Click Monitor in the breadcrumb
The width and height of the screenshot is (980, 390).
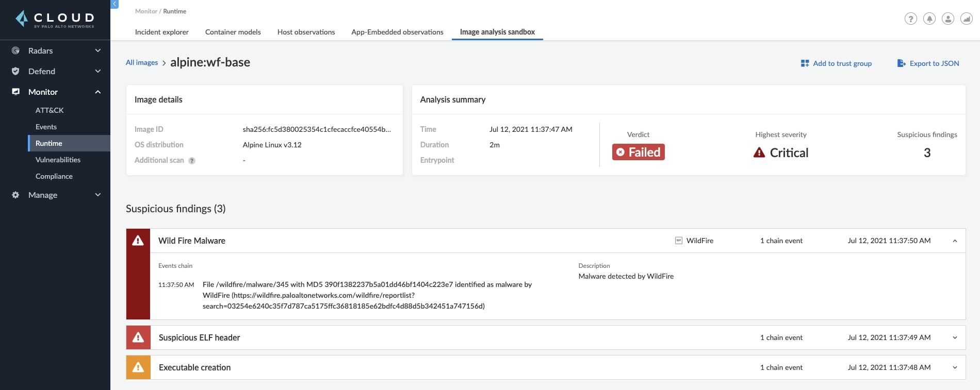pyautogui.click(x=146, y=11)
